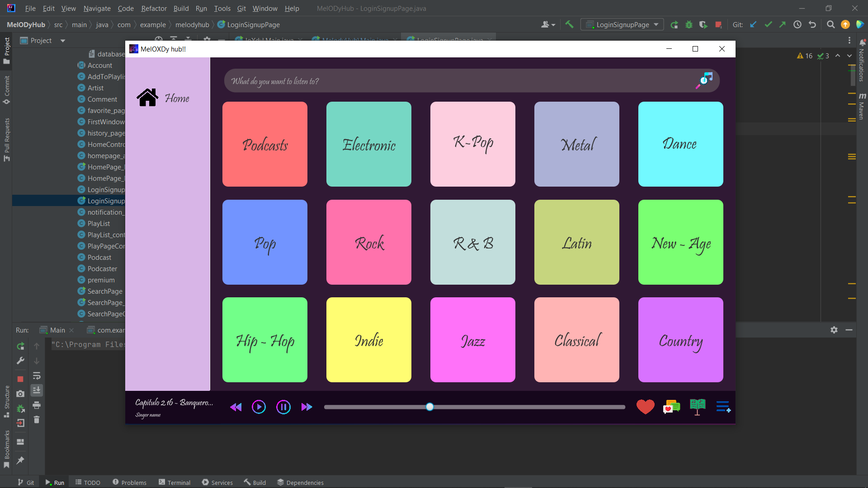Open the Home icon in the sidebar
Viewport: 868px width, 488px height.
[147, 97]
